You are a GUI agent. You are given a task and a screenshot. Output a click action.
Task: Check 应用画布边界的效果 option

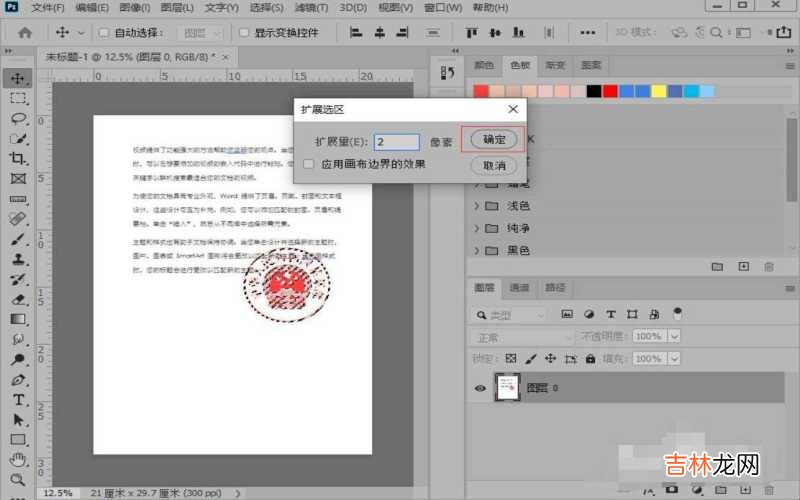(x=308, y=164)
